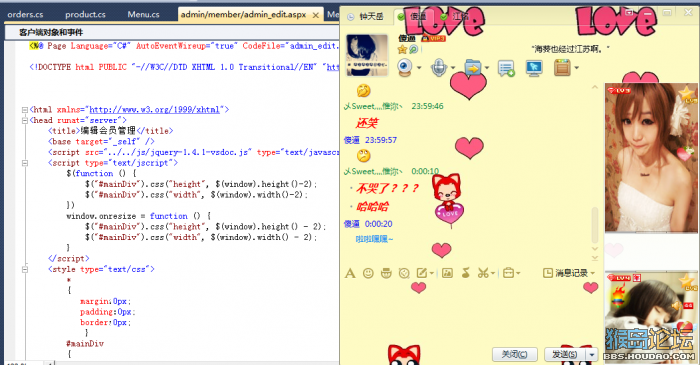The image size is (700, 365).
Task: Open the font settings 'A' icon
Action: pyautogui.click(x=350, y=273)
